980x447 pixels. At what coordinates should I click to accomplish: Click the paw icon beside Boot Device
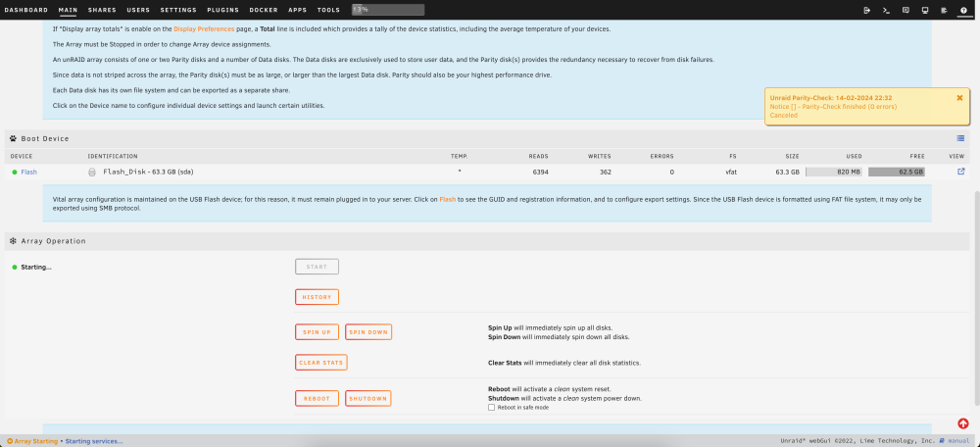coord(13,138)
